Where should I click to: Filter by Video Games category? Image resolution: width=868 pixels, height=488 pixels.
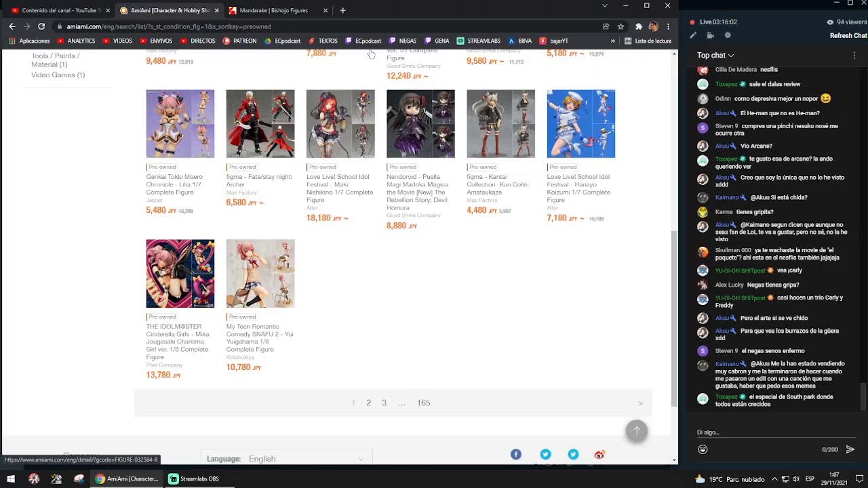[x=58, y=75]
